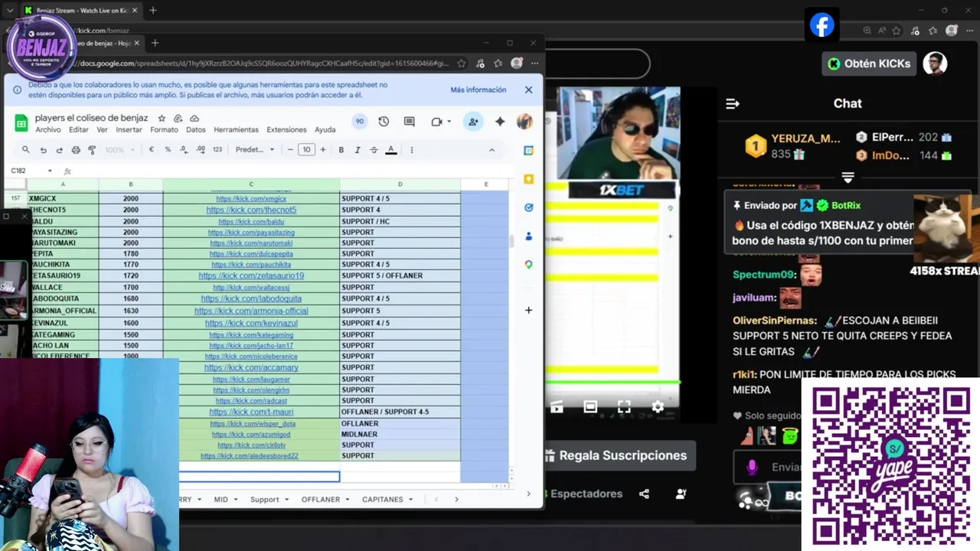
Task: Click the Share people button
Action: coord(473,122)
